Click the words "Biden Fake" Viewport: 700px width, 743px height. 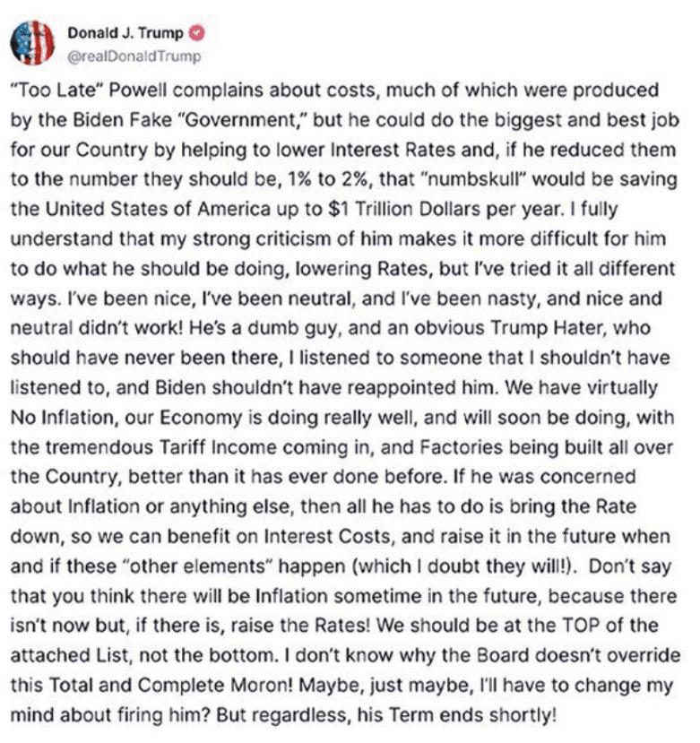pyautogui.click(x=122, y=120)
